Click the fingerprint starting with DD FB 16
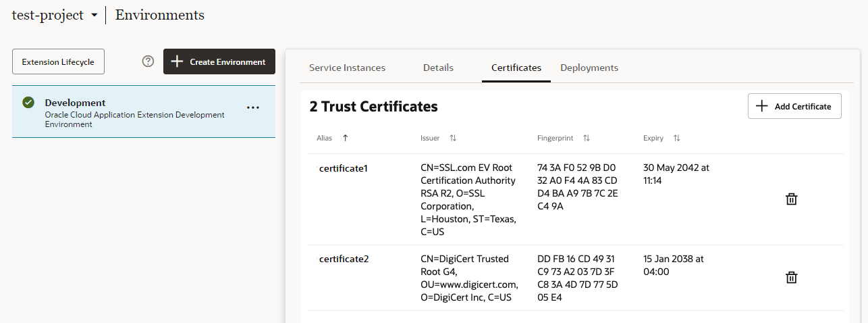The image size is (868, 323). point(577,278)
